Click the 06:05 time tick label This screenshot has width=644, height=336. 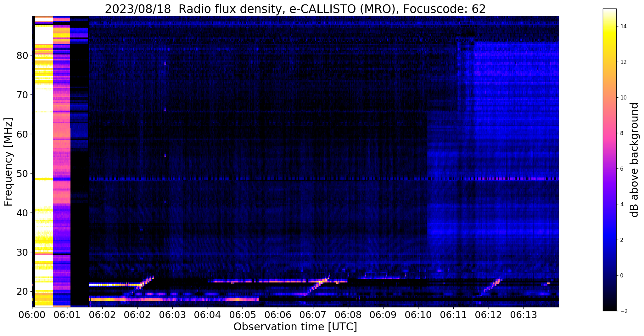tap(243, 315)
